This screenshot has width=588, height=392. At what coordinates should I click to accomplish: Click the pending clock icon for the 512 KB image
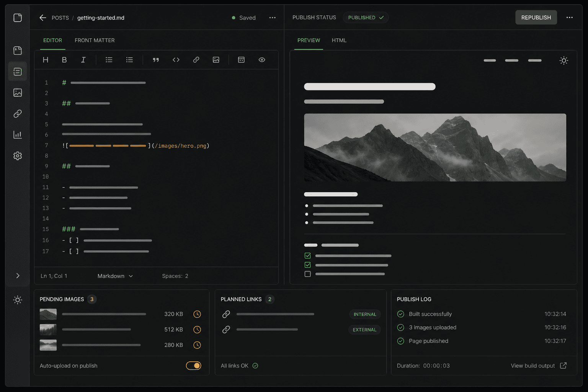coord(197,330)
